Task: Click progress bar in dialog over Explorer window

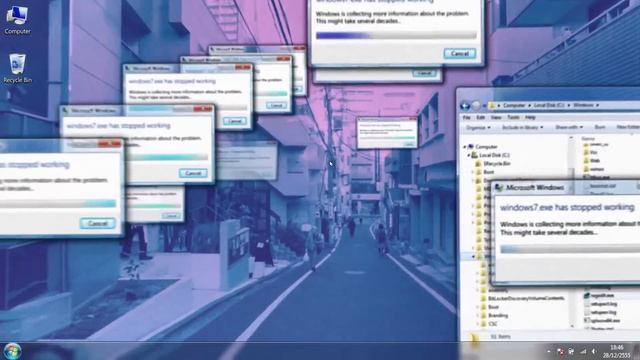Action: [x=570, y=249]
